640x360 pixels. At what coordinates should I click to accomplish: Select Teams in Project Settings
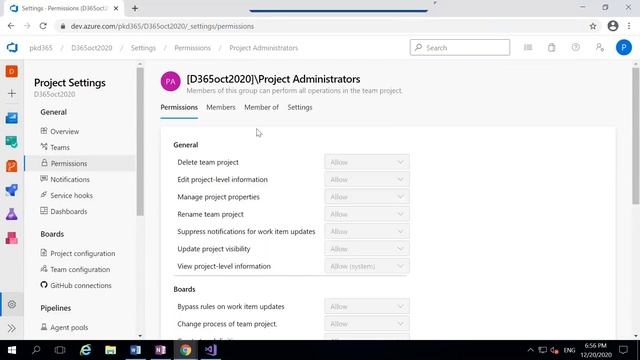tap(55, 147)
